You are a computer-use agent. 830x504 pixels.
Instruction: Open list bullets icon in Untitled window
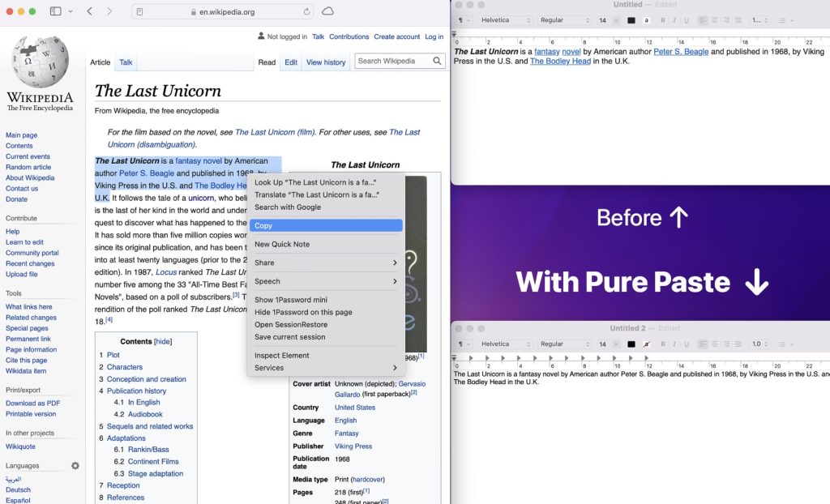tap(785, 20)
